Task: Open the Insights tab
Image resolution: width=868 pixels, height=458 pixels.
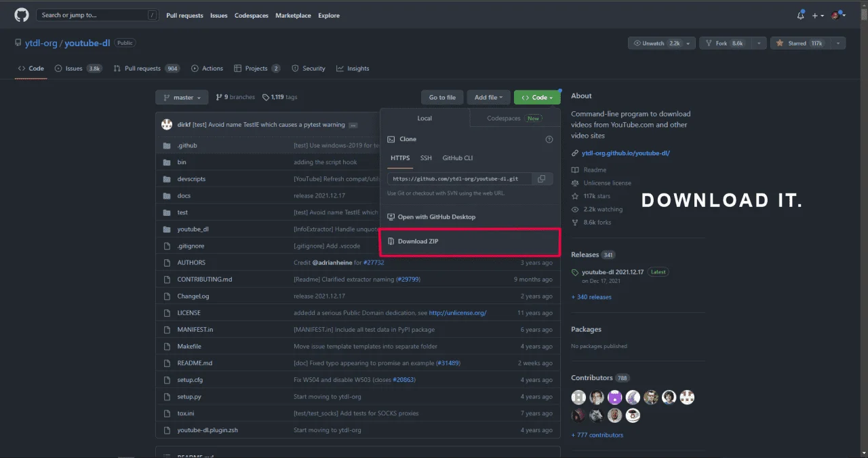Action: click(x=353, y=69)
